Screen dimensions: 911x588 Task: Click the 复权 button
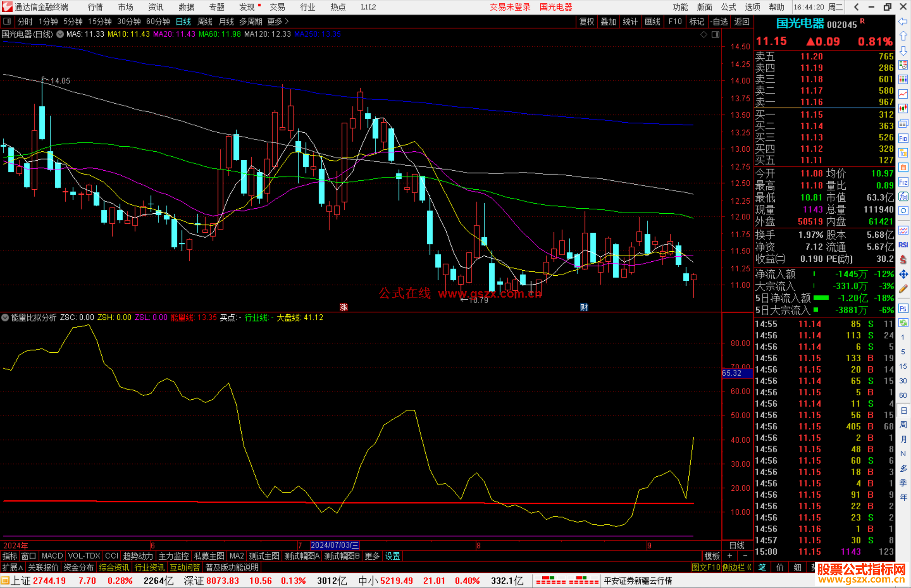point(586,21)
